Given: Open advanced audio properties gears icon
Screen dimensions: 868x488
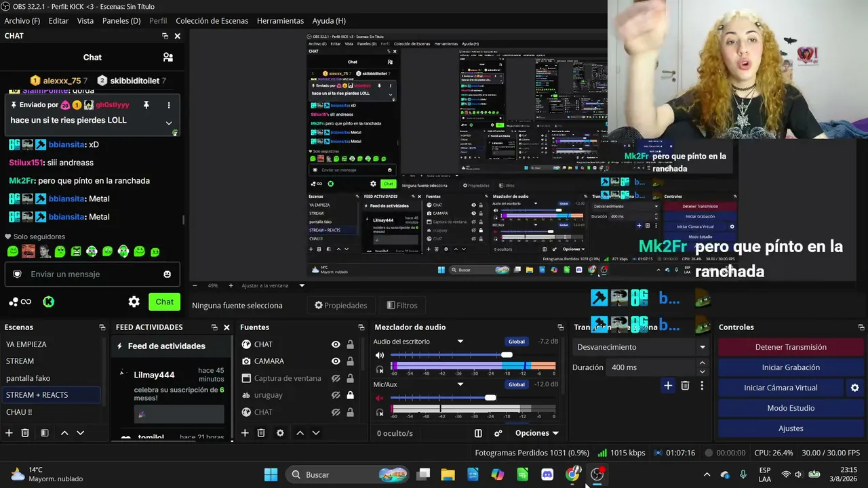Looking at the screenshot, I should coord(498,433).
